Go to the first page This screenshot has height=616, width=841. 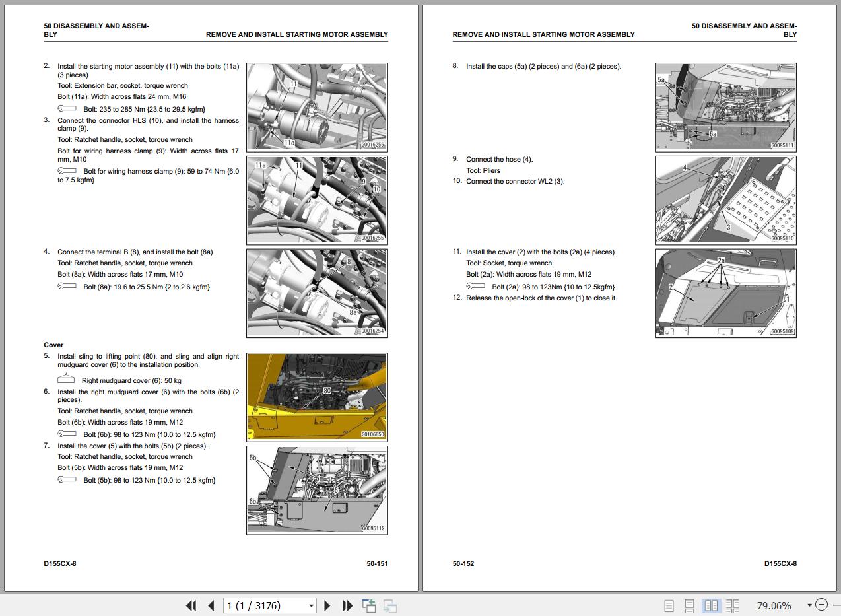(x=191, y=605)
